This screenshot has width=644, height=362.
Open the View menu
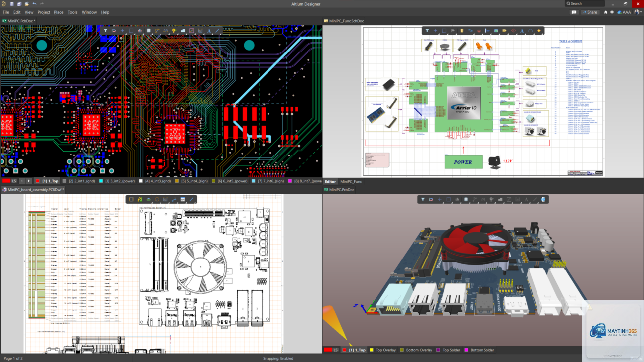click(29, 12)
